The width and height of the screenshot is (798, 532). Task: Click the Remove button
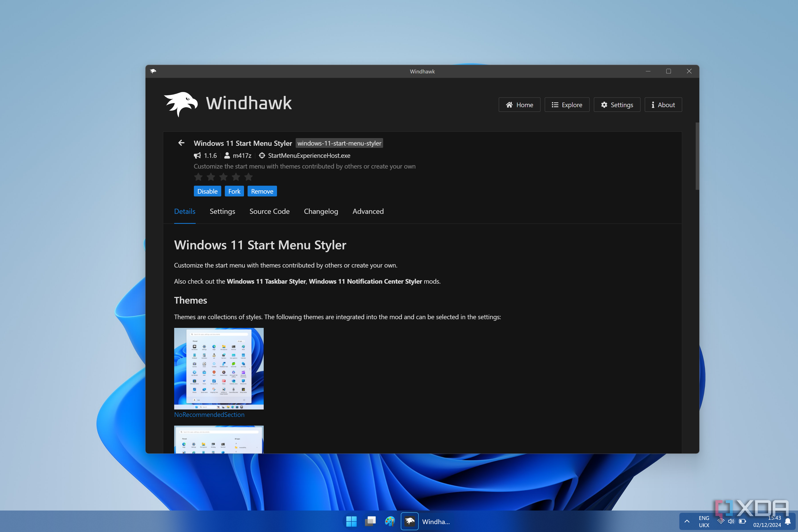tap(262, 191)
